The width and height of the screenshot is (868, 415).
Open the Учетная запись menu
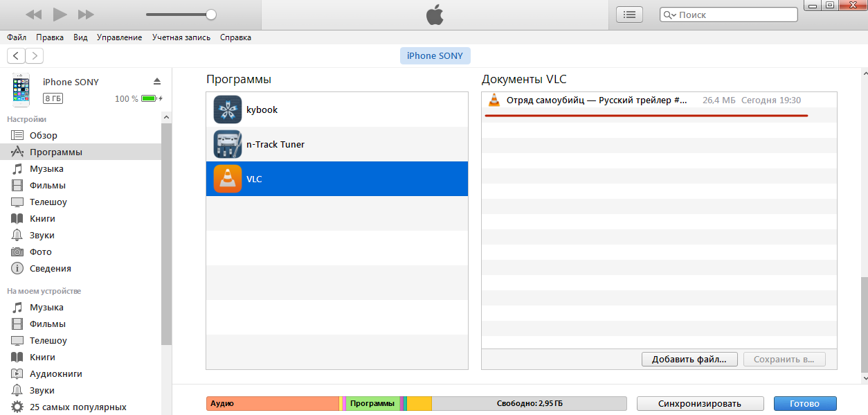point(181,37)
